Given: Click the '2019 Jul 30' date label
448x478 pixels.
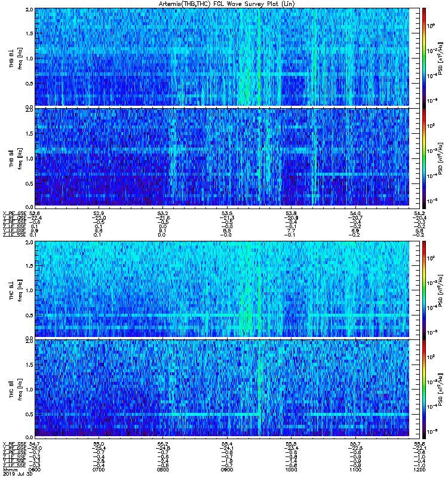Looking at the screenshot, I should tap(17, 474).
